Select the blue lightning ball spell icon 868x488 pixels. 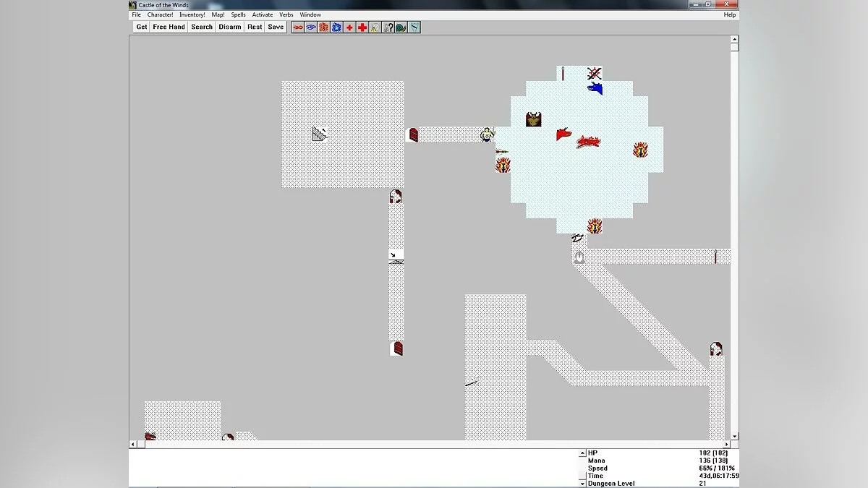(x=336, y=27)
